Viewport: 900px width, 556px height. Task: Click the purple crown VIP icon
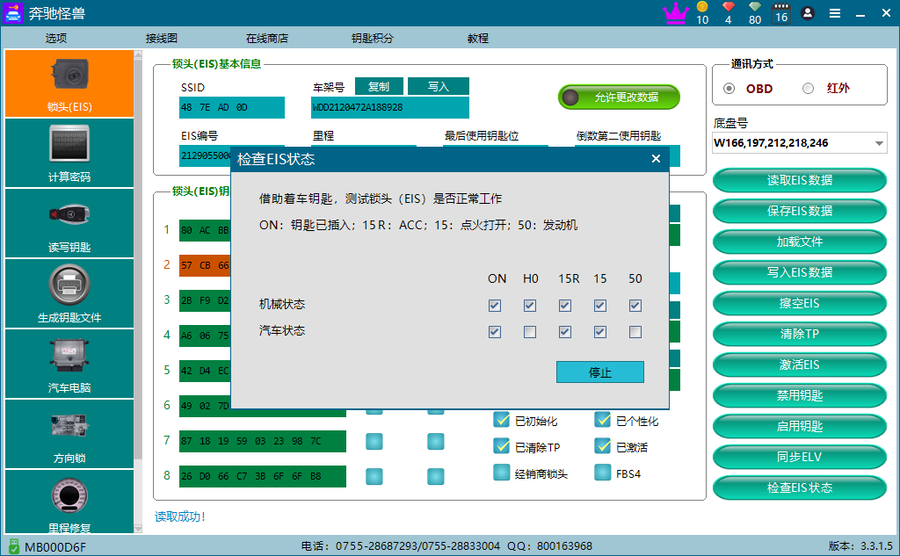[676, 13]
